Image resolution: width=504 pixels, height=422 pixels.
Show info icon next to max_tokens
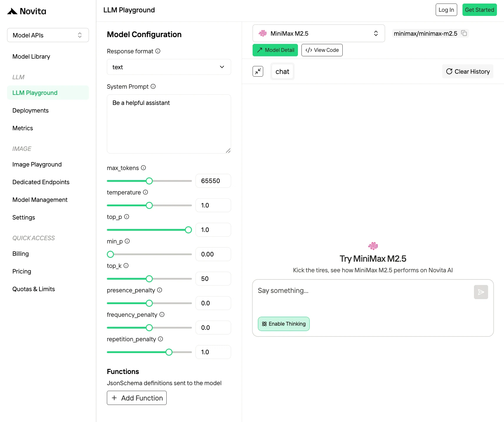143,168
